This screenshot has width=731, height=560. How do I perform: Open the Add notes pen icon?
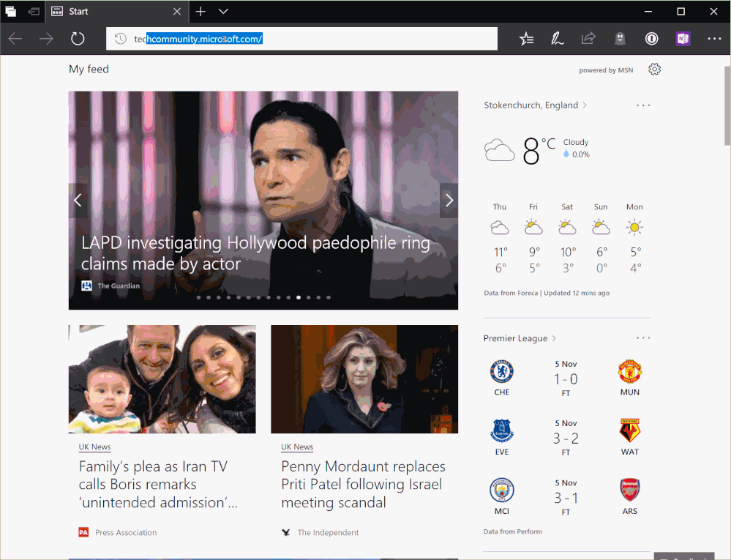click(557, 39)
